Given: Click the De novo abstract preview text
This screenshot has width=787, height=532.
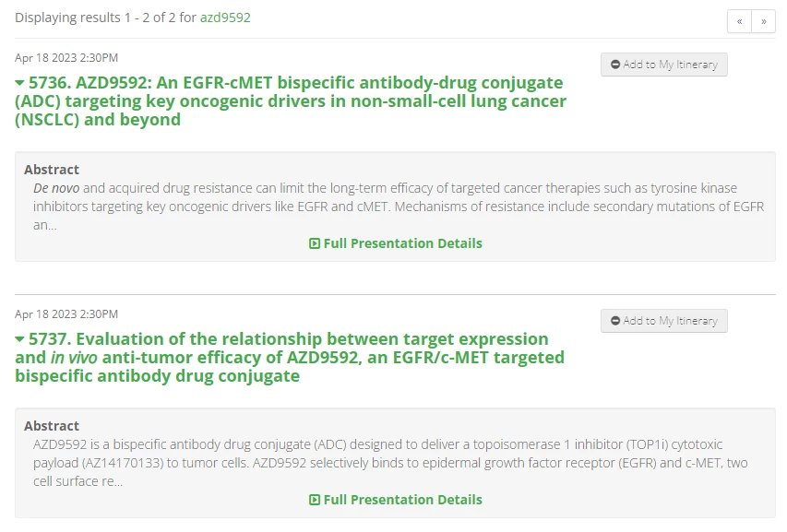Looking at the screenshot, I should [x=399, y=207].
